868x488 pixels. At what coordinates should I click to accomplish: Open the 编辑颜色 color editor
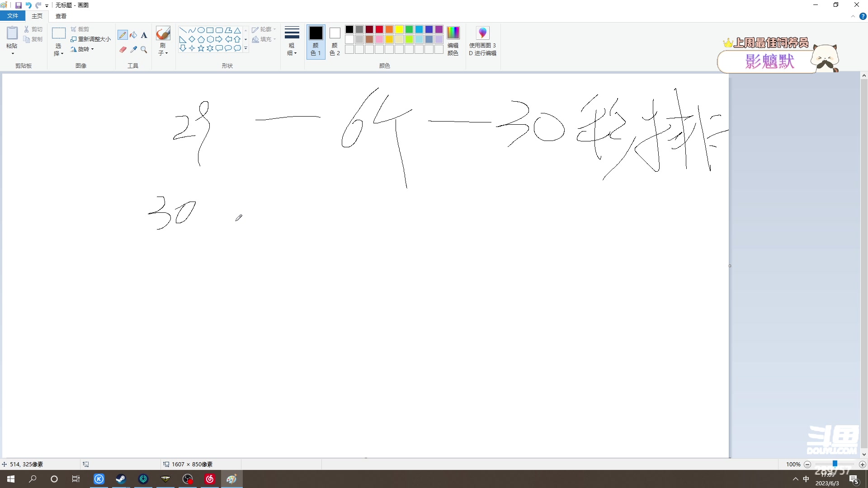pyautogui.click(x=453, y=41)
